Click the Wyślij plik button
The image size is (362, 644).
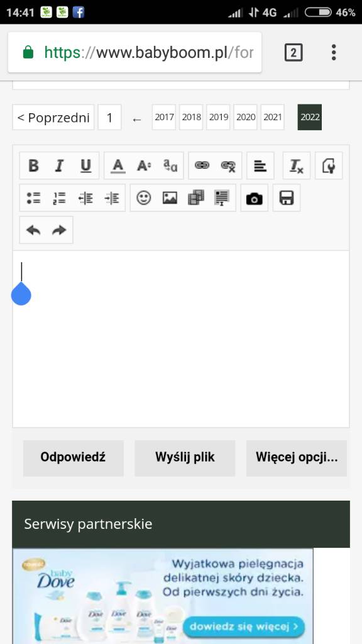[x=185, y=458]
